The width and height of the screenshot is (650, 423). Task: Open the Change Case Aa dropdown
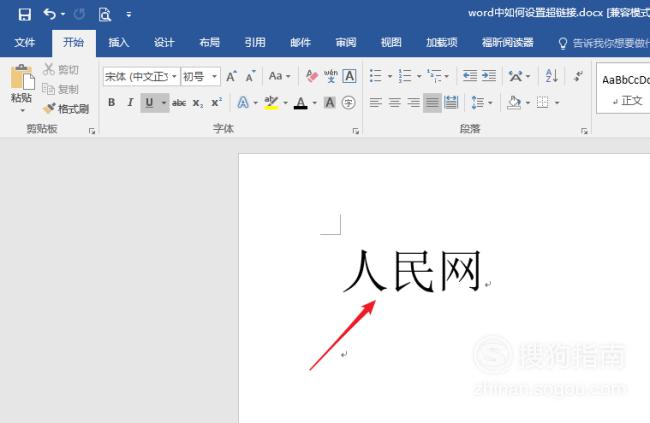pyautogui.click(x=279, y=76)
